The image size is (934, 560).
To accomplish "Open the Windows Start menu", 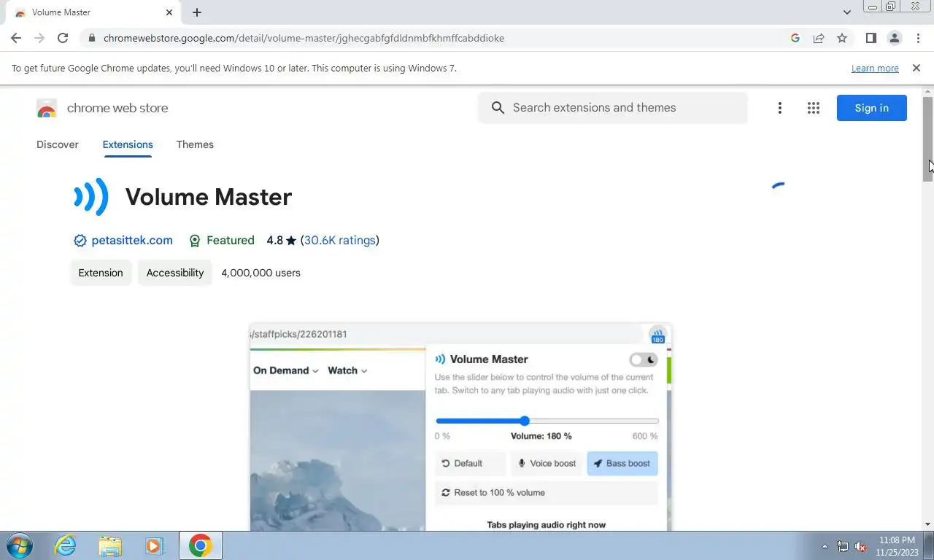I will click(x=18, y=545).
